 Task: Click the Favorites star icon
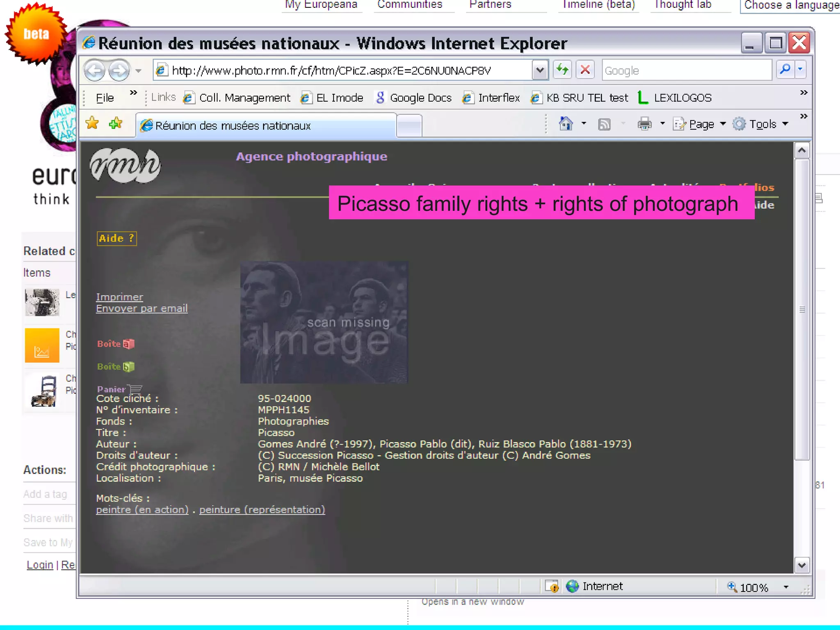93,123
